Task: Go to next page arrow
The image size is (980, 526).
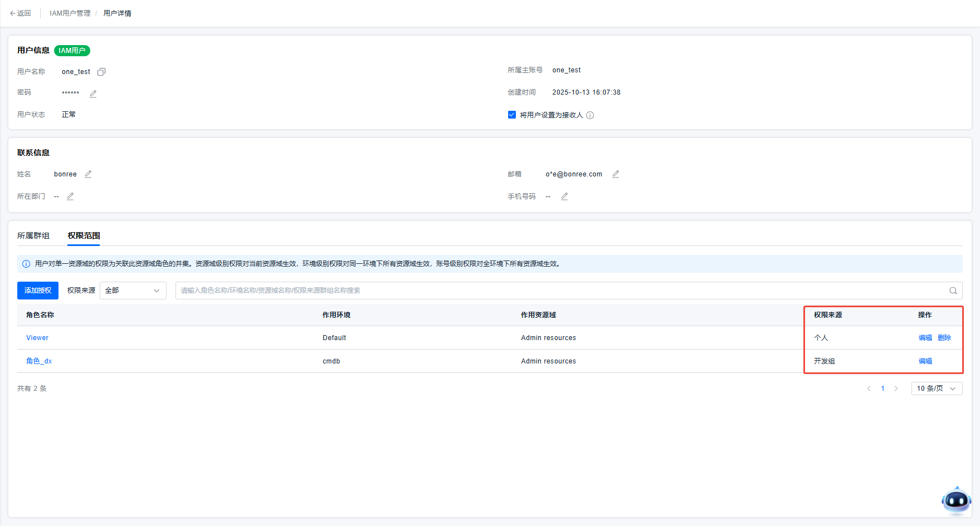Action: pos(896,389)
